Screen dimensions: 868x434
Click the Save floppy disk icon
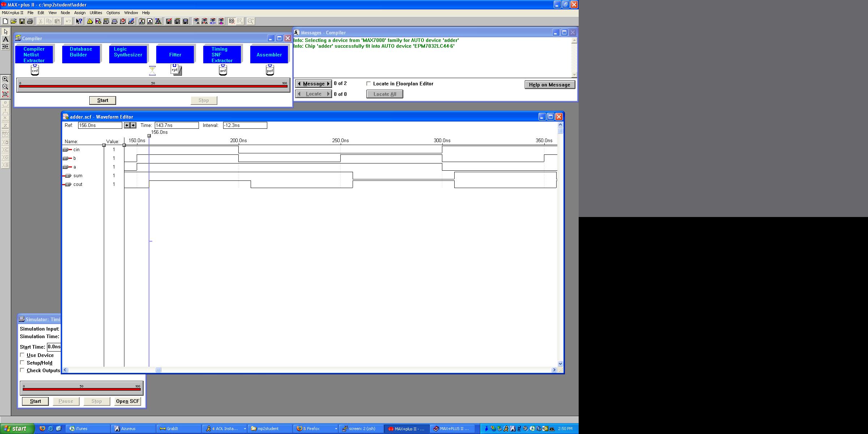(22, 21)
